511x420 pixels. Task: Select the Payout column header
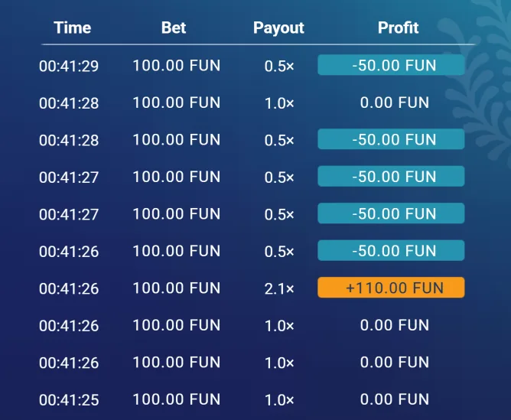point(278,28)
